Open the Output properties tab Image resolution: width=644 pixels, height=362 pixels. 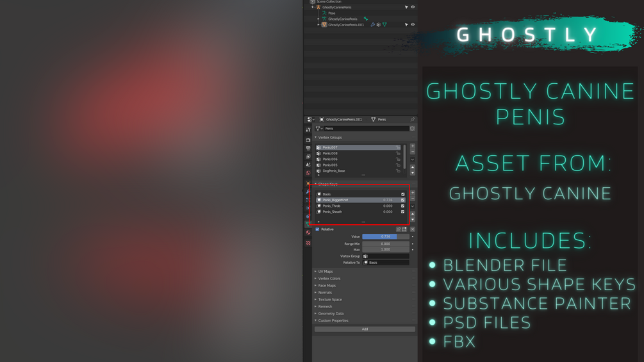[308, 148]
